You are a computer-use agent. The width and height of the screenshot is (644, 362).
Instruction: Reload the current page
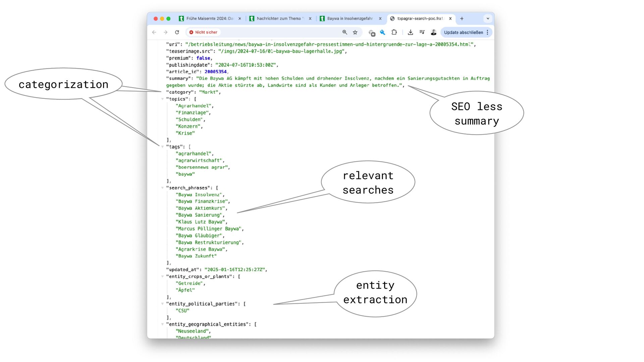[x=177, y=32]
